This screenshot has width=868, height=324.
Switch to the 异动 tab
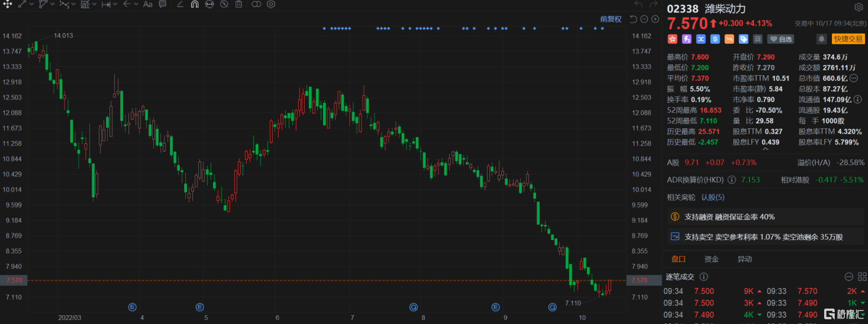click(x=744, y=259)
